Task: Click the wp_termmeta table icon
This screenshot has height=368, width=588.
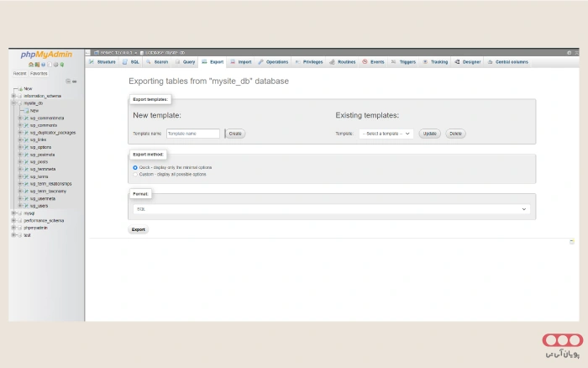Action: [x=26, y=169]
